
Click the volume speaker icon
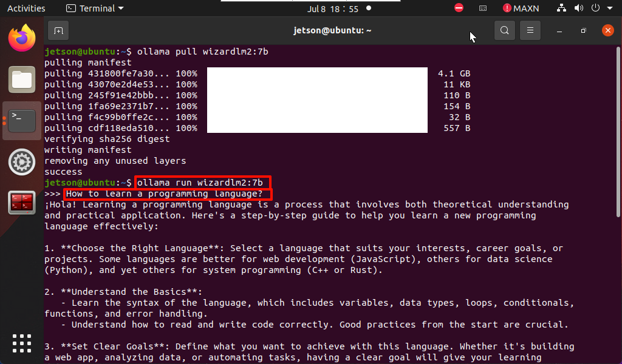point(579,8)
